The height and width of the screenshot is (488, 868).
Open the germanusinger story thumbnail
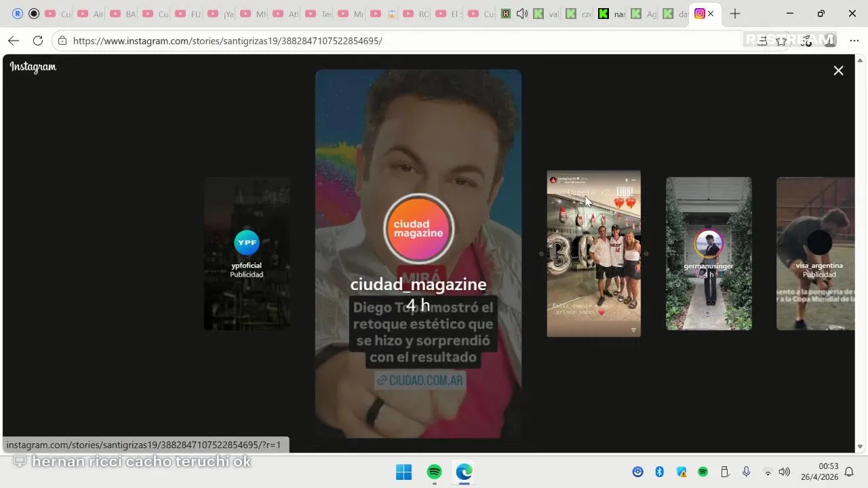(x=709, y=253)
